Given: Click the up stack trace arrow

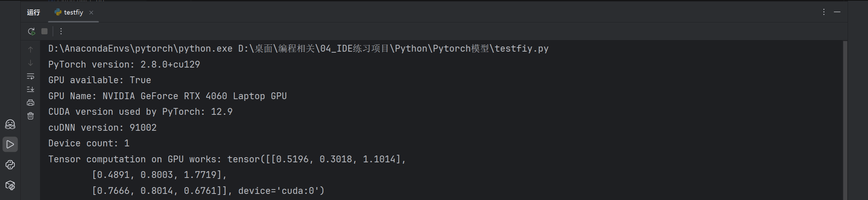Looking at the screenshot, I should pyautogui.click(x=31, y=50).
